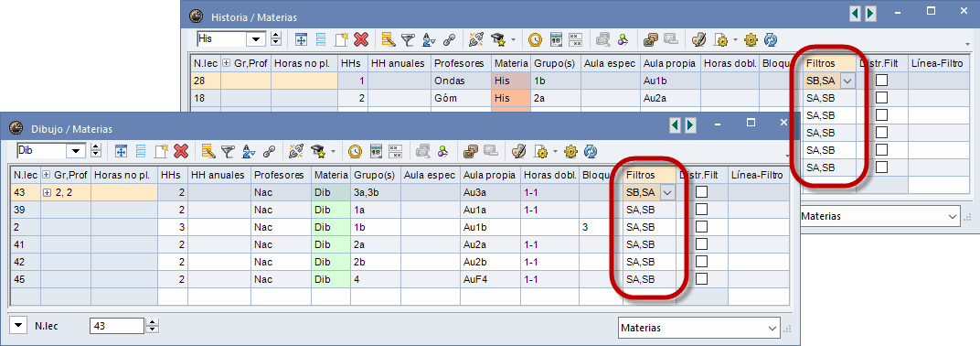
Task: Open Filtros dropdown arrow for lesson 28 in Historia
Action: click(x=847, y=81)
